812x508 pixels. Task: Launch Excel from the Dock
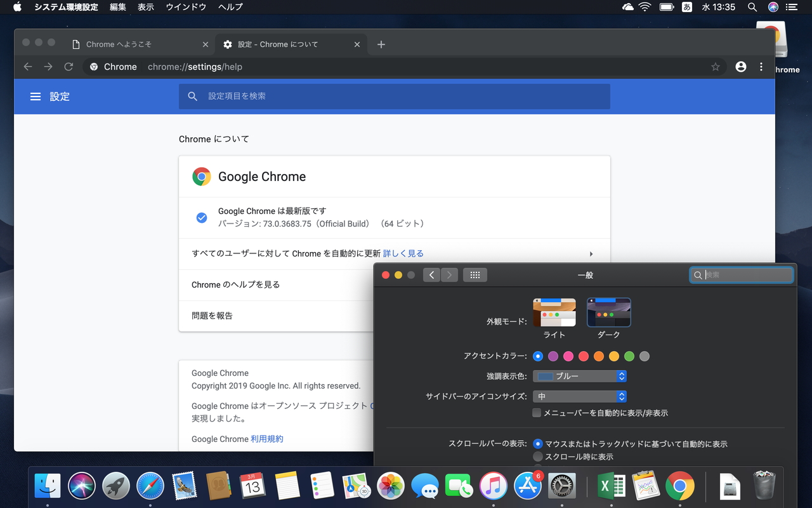point(610,486)
